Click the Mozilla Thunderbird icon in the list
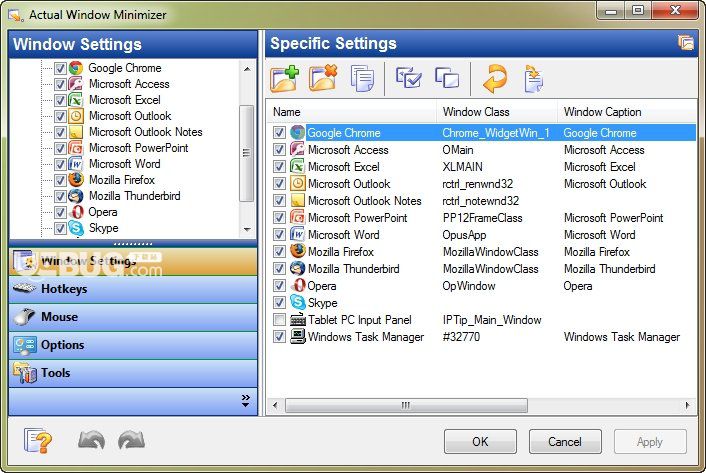Viewport: 706px width, 473px height. 297,268
